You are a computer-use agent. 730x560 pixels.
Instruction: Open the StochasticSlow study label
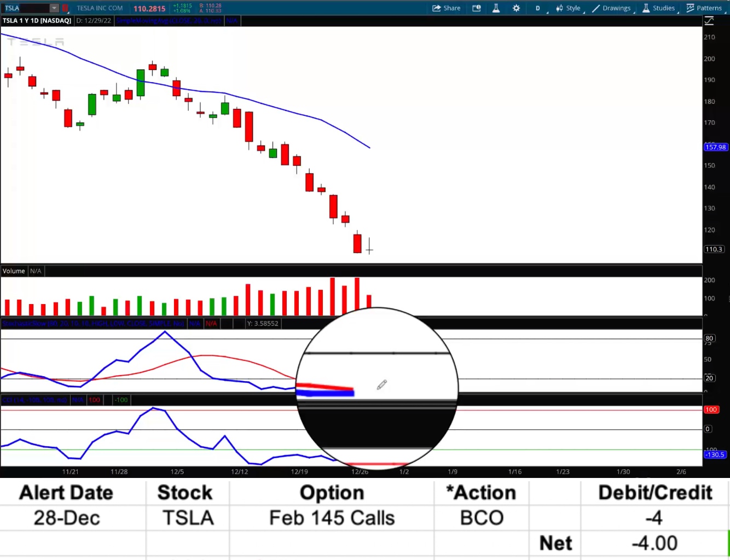tap(94, 324)
